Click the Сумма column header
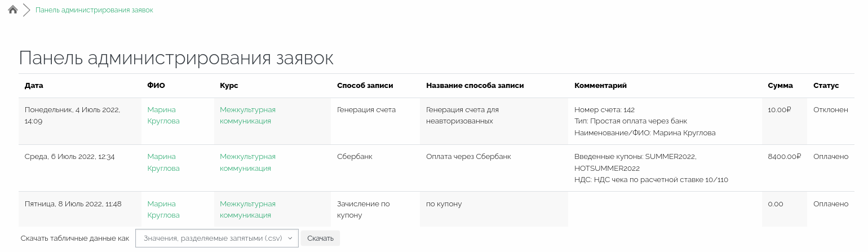Screen dimensions: 868x252 point(780,86)
